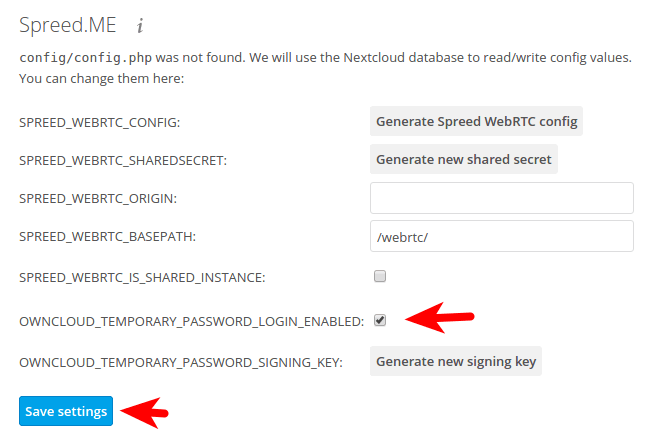This screenshot has height=438, width=658.
Task: Click the config/config.php monospace text
Action: (83, 58)
